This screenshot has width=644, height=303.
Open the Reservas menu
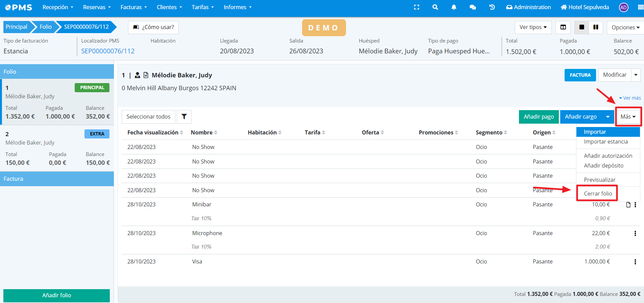coord(97,7)
